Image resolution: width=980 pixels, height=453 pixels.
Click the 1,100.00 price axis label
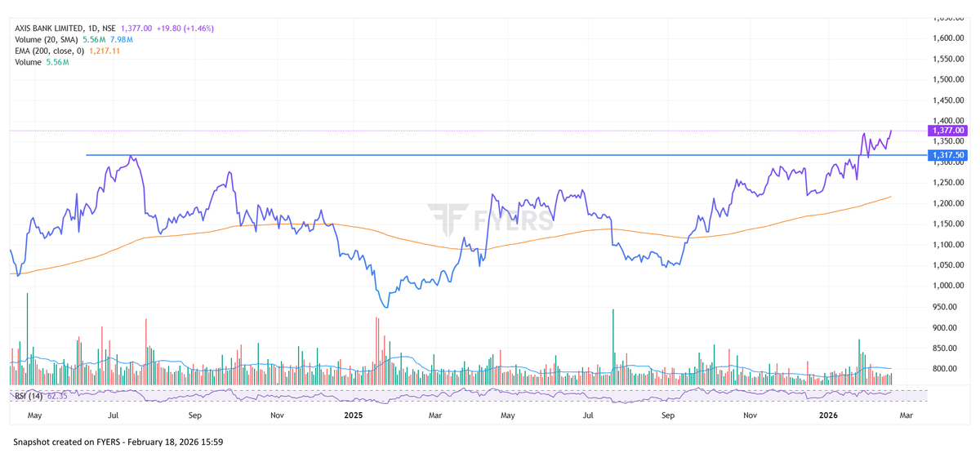[949, 245]
